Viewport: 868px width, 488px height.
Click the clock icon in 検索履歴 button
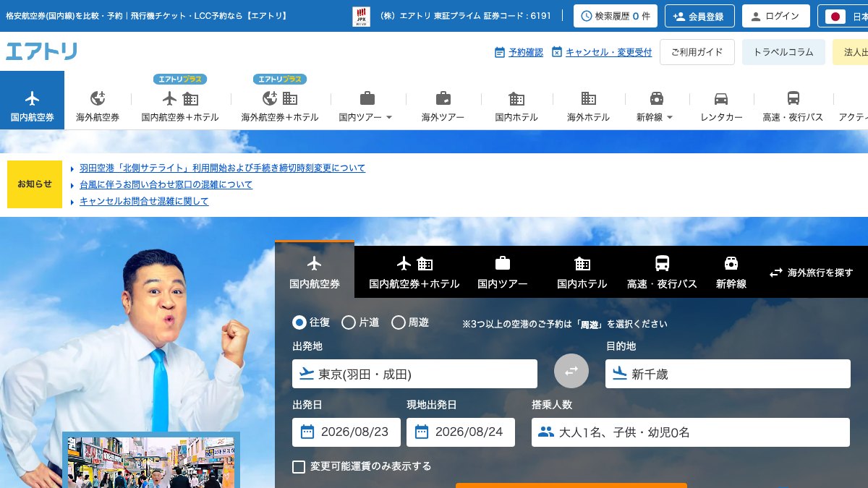point(587,16)
